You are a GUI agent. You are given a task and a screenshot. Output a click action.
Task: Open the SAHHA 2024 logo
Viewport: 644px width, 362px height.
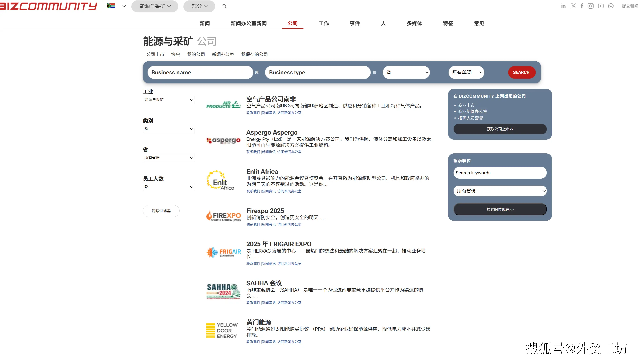[x=223, y=291]
